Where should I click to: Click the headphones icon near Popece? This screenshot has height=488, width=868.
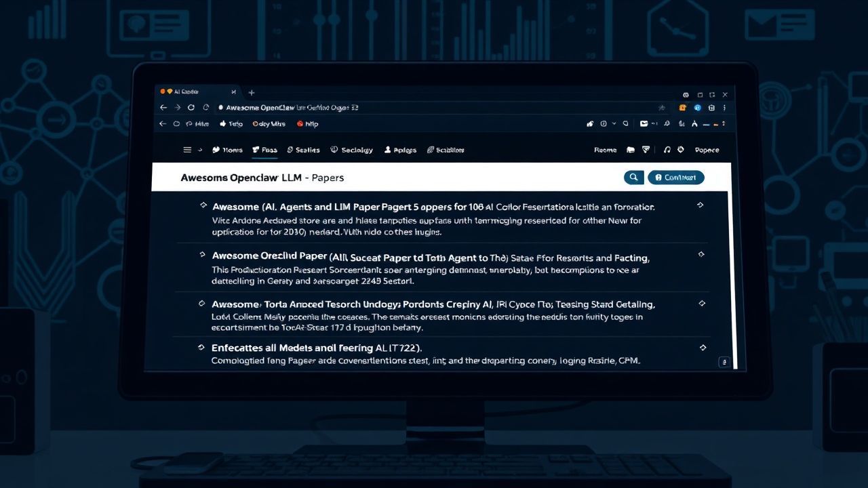point(667,150)
